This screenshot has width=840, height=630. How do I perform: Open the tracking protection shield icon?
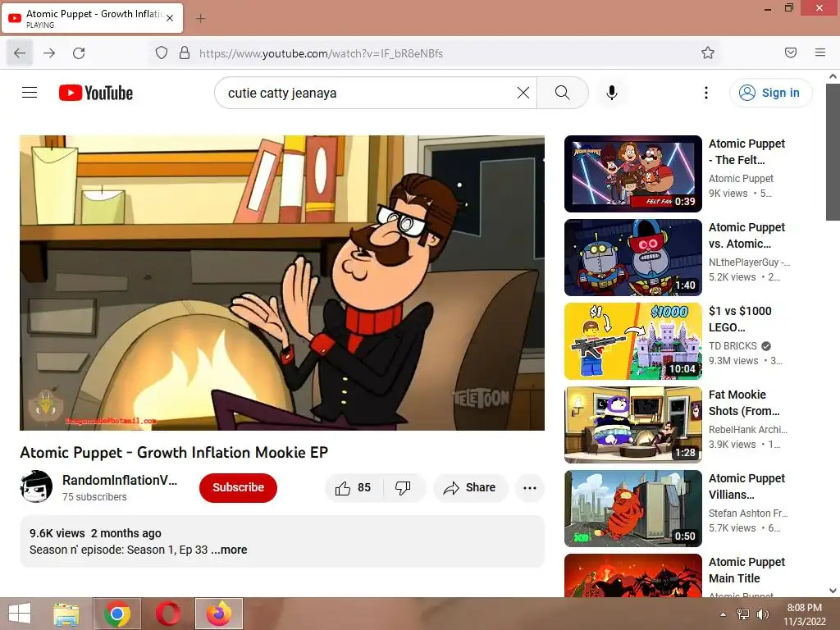click(162, 53)
